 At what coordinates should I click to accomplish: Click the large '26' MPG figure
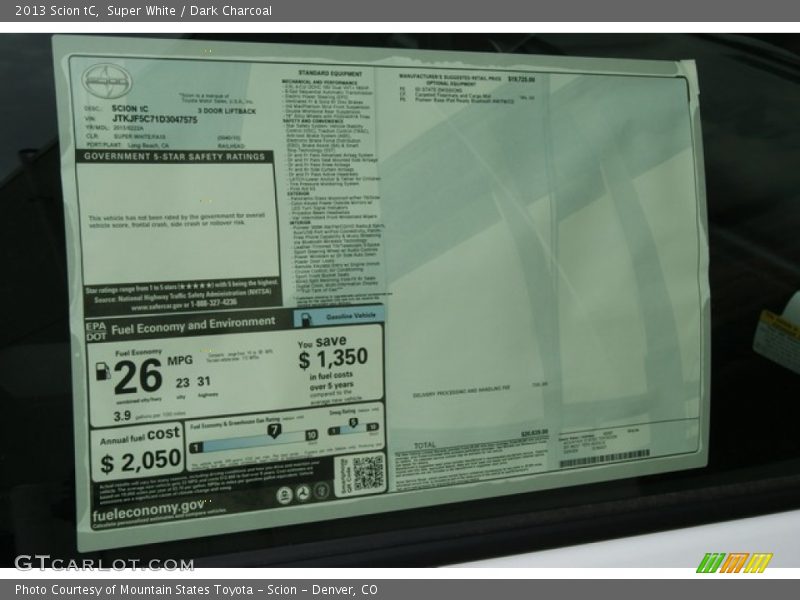pos(138,377)
